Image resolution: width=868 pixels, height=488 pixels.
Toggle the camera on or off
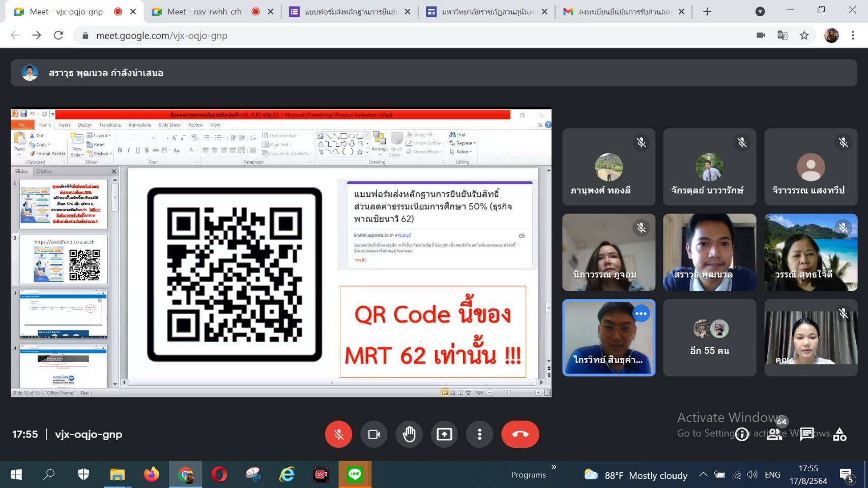tap(374, 434)
